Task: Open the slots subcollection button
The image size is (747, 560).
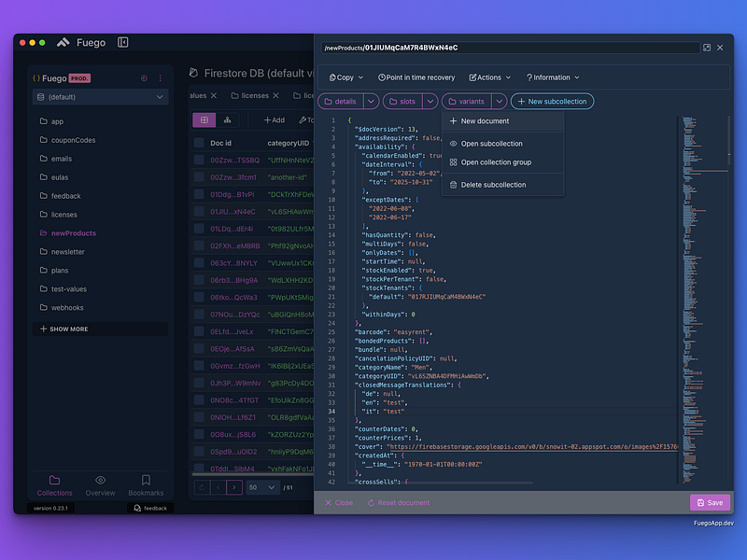Action: point(402,102)
